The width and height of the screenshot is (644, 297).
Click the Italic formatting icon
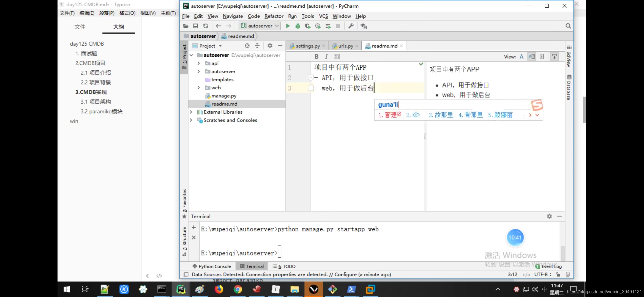[326, 56]
